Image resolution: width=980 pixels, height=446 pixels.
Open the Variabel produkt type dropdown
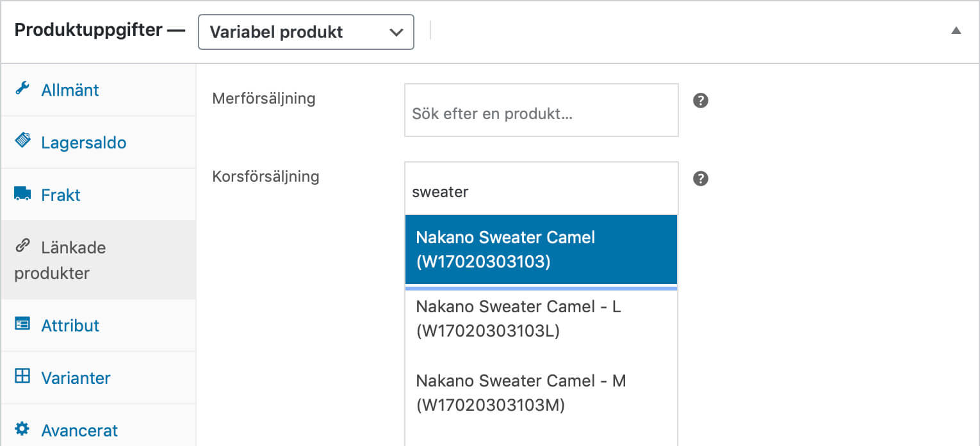click(306, 32)
